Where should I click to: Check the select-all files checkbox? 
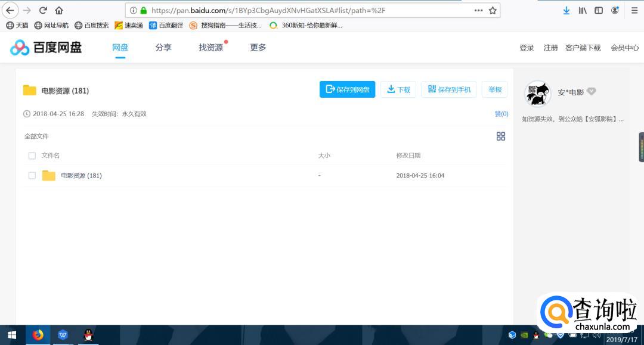(x=32, y=156)
